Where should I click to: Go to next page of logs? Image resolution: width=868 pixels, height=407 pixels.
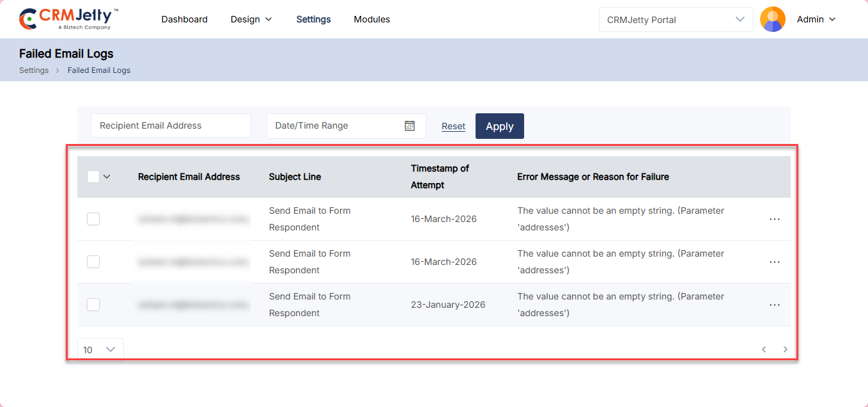786,349
